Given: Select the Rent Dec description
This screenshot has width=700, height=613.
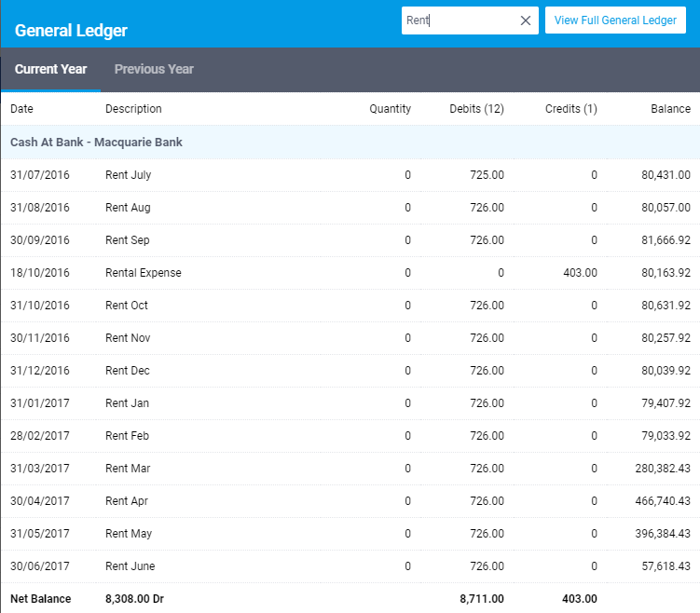Looking at the screenshot, I should 128,370.
